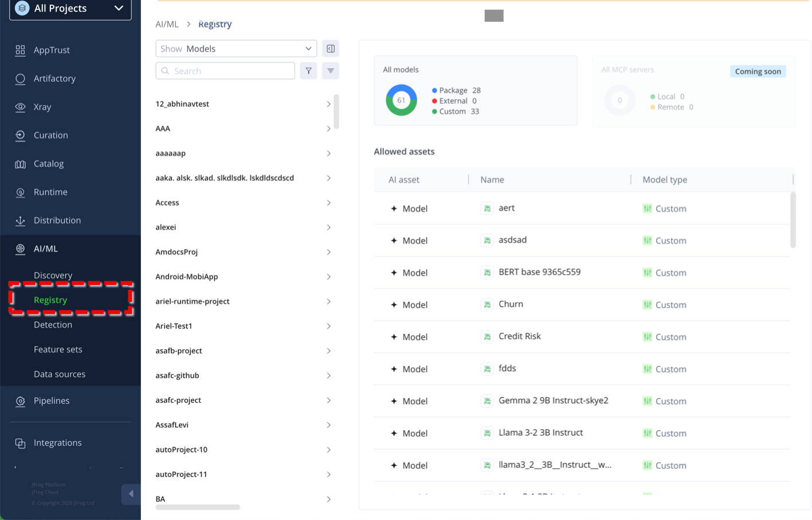The image size is (812, 520).
Task: Toggle the side panel layout icon
Action: click(x=331, y=49)
